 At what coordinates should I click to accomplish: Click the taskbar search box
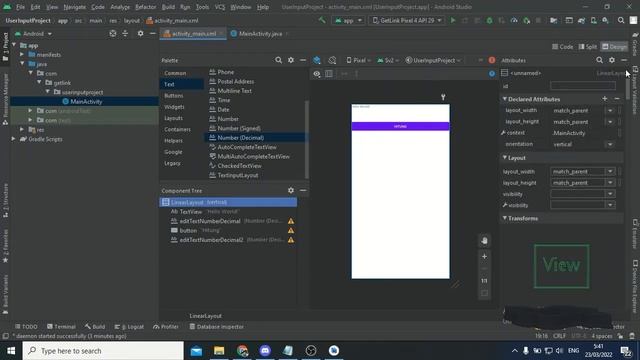pos(103,351)
